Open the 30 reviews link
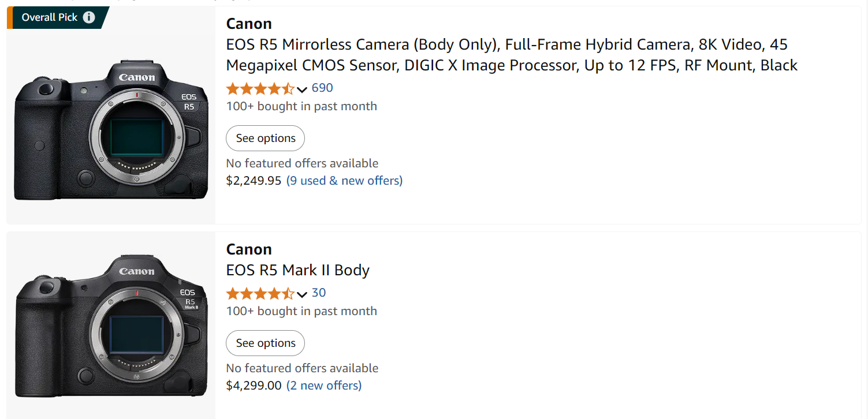Viewport: 868px width, 419px height. click(319, 293)
